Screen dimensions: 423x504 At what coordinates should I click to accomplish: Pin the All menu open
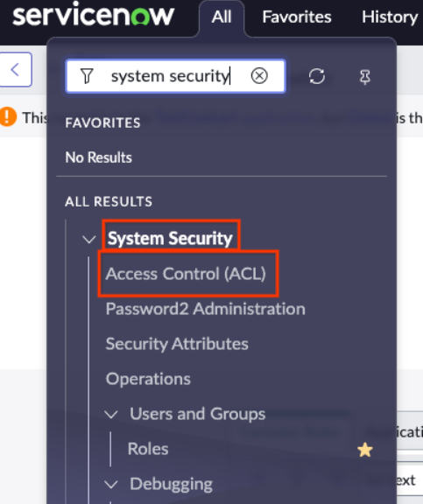click(x=365, y=77)
